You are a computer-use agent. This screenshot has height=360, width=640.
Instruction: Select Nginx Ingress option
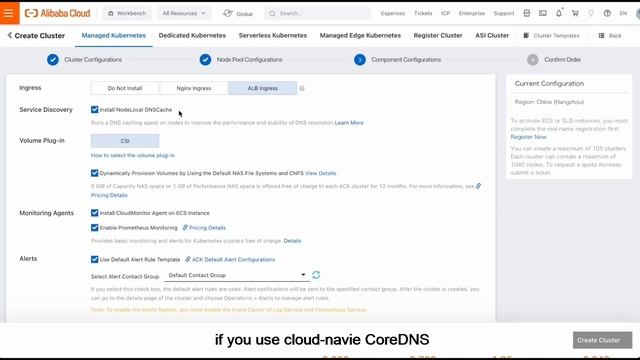click(x=194, y=88)
